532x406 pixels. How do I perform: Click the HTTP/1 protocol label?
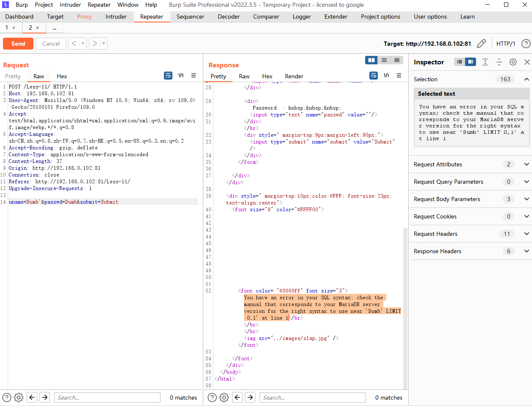point(506,44)
